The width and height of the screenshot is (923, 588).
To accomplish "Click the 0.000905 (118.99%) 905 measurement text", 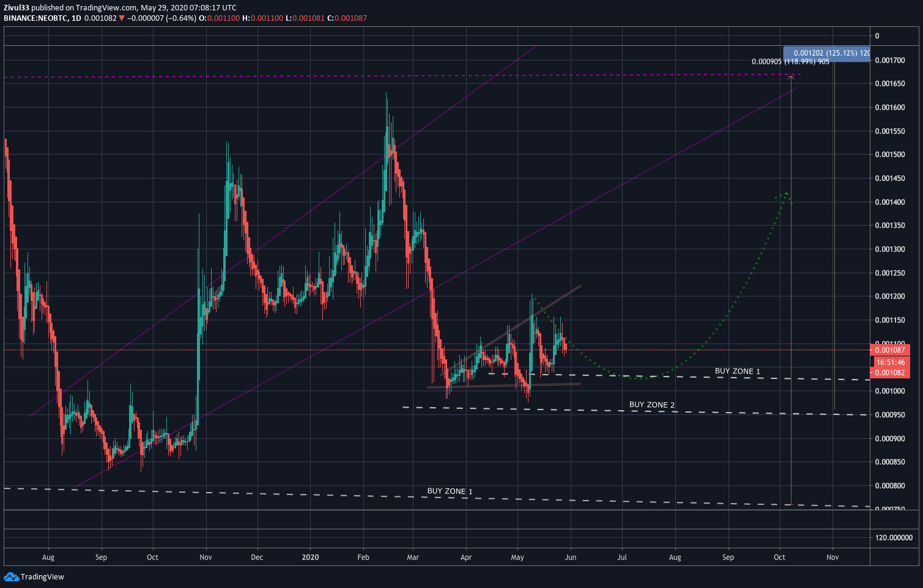I will point(790,62).
